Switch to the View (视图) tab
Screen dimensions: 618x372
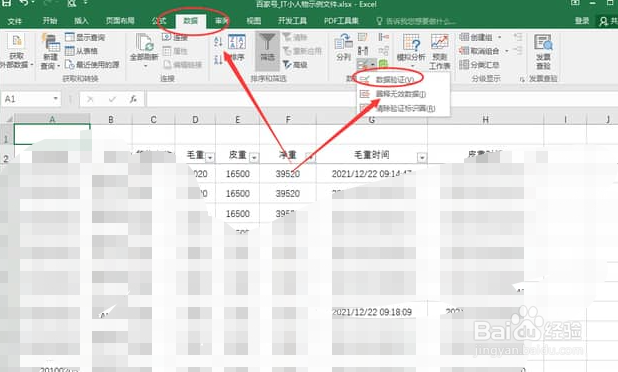click(253, 20)
